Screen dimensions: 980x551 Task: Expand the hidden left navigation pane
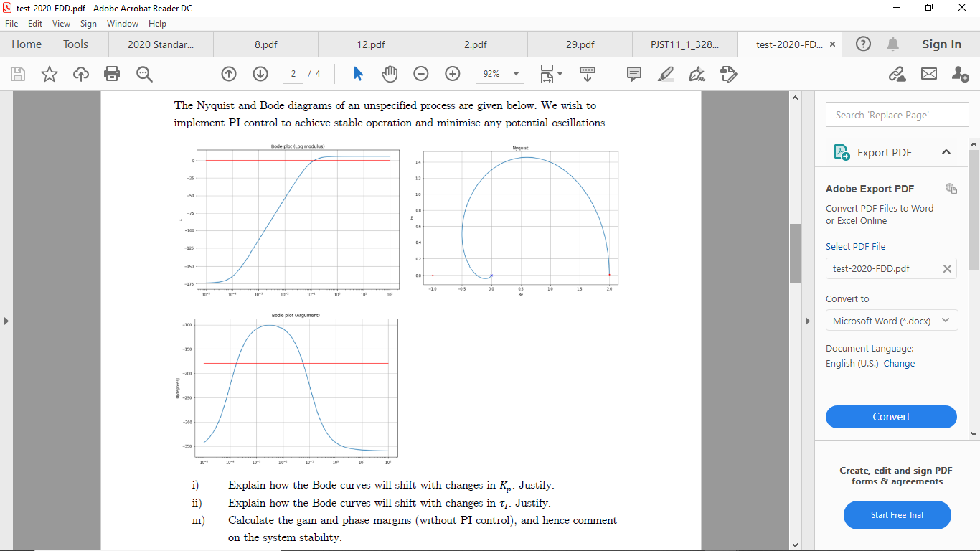pos(6,321)
